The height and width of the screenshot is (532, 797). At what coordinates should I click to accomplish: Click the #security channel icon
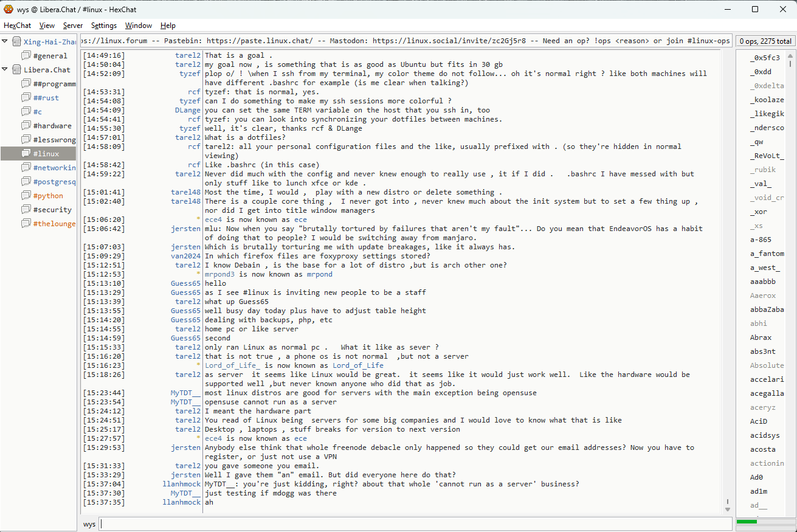tap(26, 210)
